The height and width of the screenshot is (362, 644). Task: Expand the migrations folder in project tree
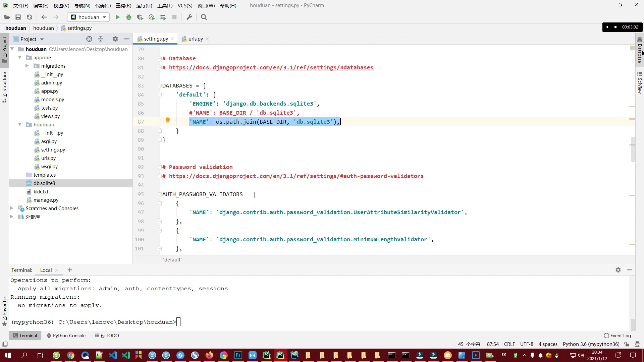(x=26, y=66)
